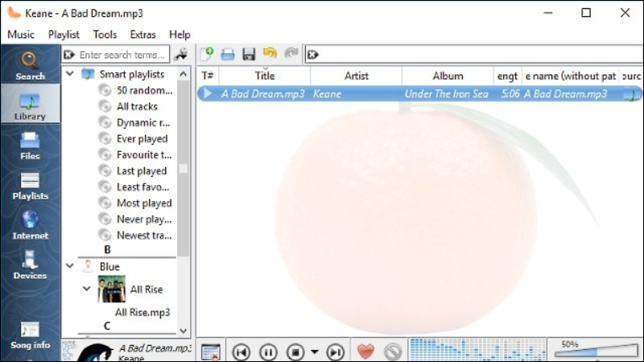Select All tracks smart playlist
The image size is (644, 362).
128,106
